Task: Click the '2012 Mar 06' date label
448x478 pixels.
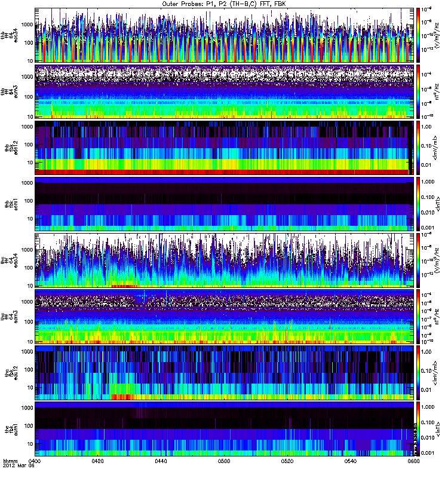Action: [17, 467]
